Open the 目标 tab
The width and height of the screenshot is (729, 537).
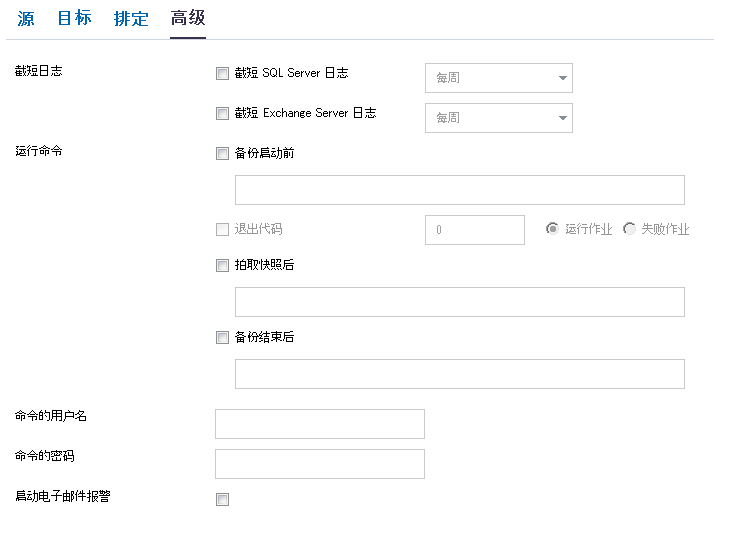pyautogui.click(x=74, y=18)
